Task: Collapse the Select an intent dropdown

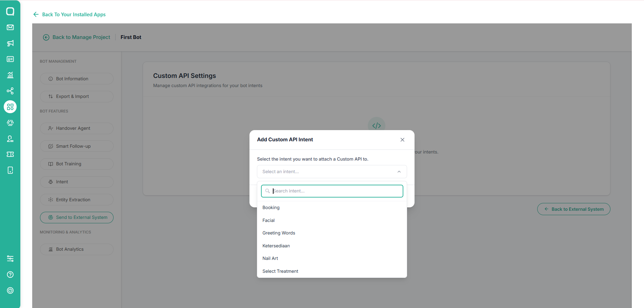Action: 332,171
